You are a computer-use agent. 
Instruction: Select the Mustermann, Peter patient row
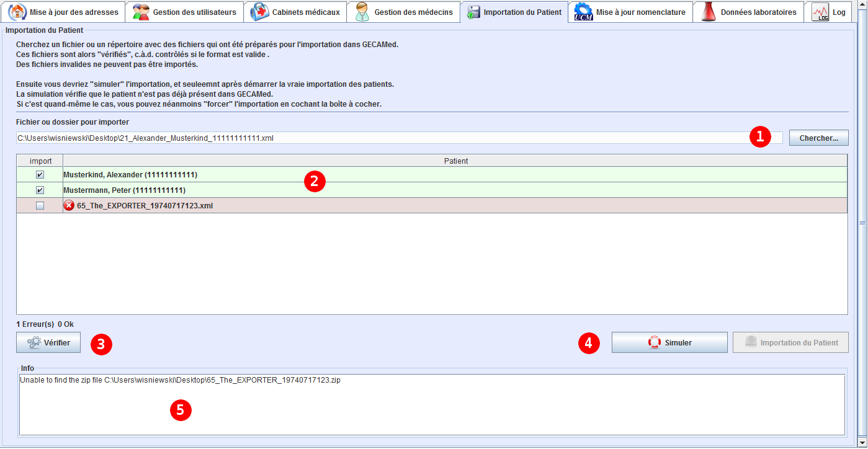434,190
